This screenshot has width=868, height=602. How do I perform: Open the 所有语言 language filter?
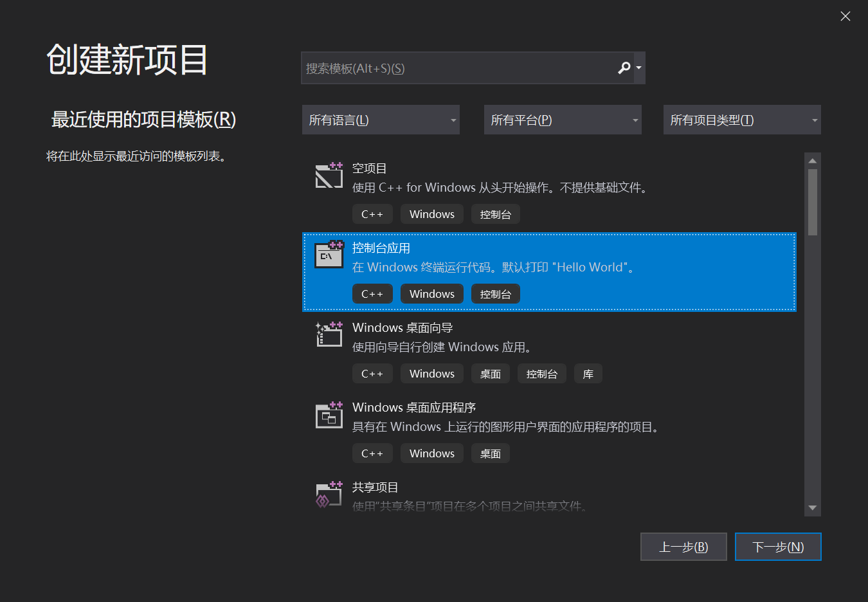[381, 120]
